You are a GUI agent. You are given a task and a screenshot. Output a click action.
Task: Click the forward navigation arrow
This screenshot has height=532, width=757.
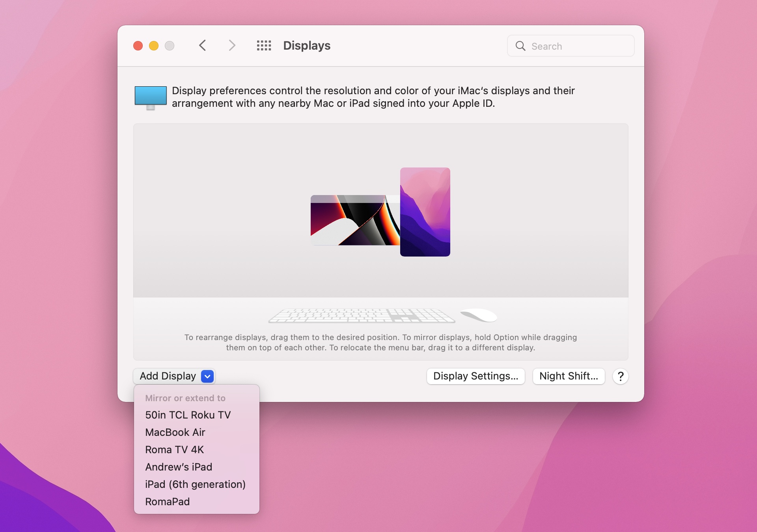click(232, 46)
